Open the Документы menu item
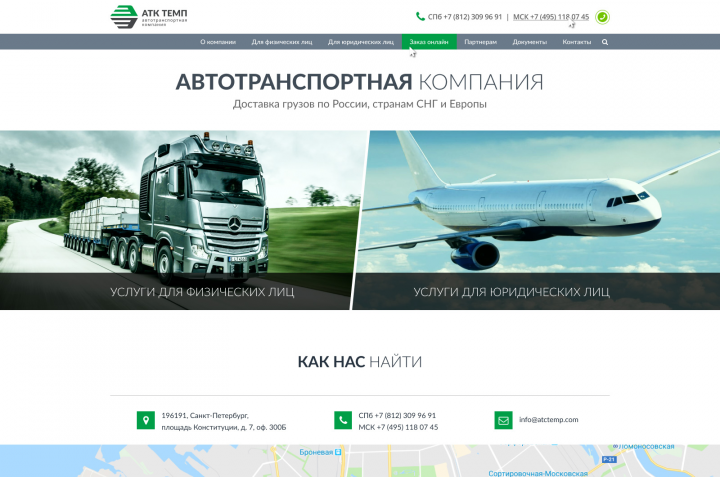 (x=529, y=42)
